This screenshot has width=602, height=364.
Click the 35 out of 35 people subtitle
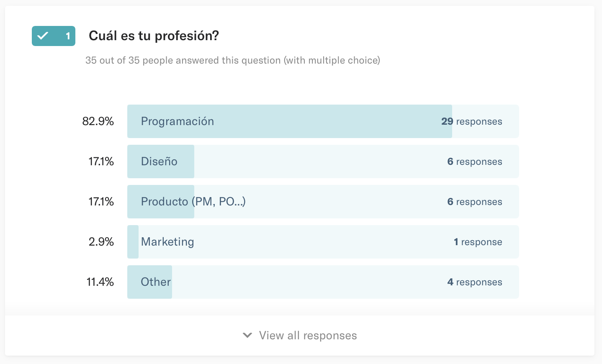tap(233, 60)
